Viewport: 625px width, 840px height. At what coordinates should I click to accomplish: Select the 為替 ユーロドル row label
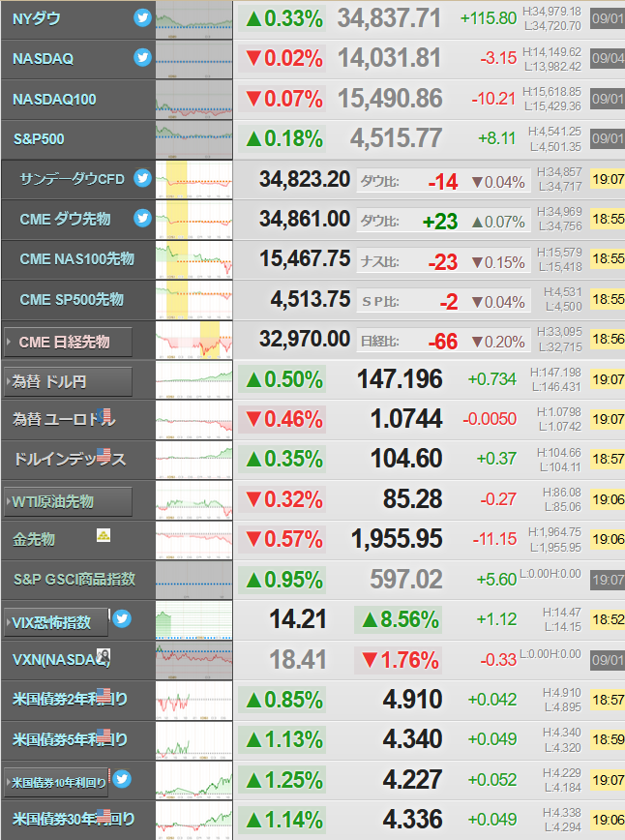[x=64, y=418]
